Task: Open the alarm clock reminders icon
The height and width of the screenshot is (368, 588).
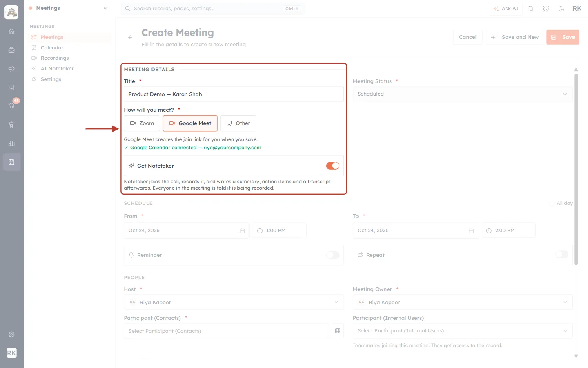Action: pos(546,9)
